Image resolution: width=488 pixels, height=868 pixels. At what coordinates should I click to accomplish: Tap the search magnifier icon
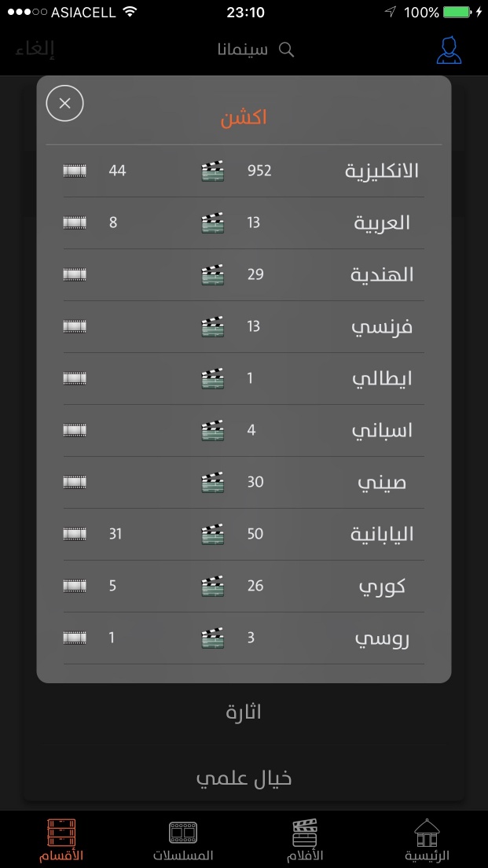(286, 50)
